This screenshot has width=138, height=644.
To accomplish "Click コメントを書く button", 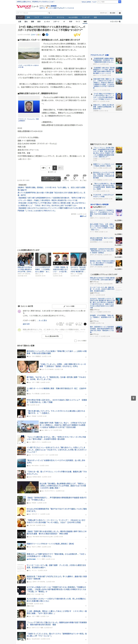I will 69,306.
